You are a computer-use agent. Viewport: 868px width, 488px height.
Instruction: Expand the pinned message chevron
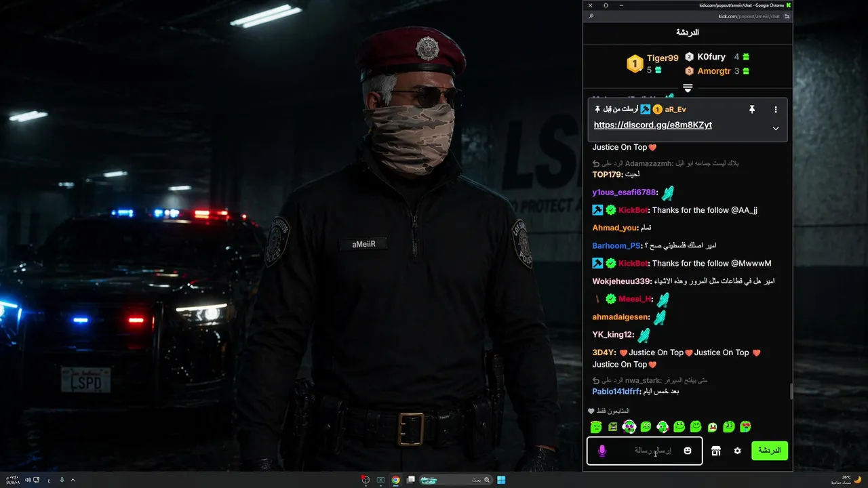[776, 128]
